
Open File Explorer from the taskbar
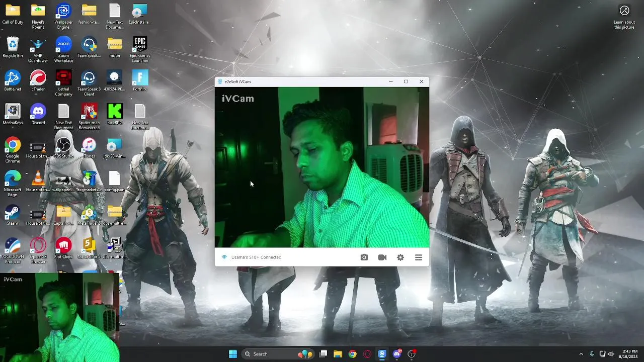click(x=338, y=354)
